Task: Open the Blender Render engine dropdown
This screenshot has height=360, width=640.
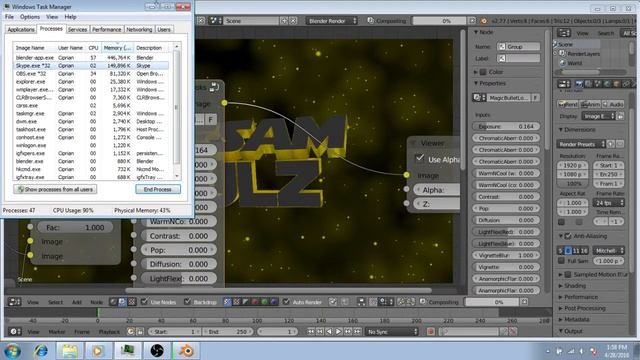Action: (331, 20)
